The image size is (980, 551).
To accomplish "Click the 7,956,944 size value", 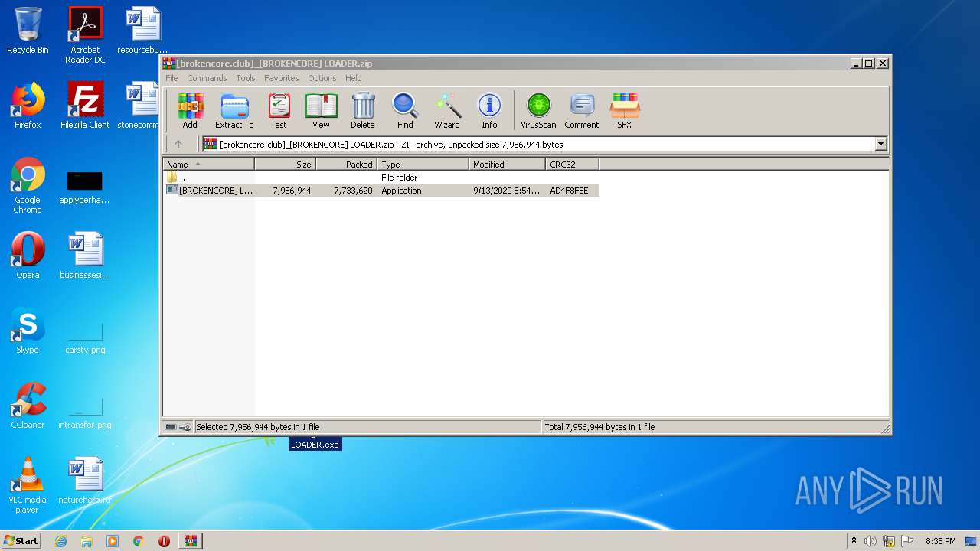I will click(x=292, y=191).
